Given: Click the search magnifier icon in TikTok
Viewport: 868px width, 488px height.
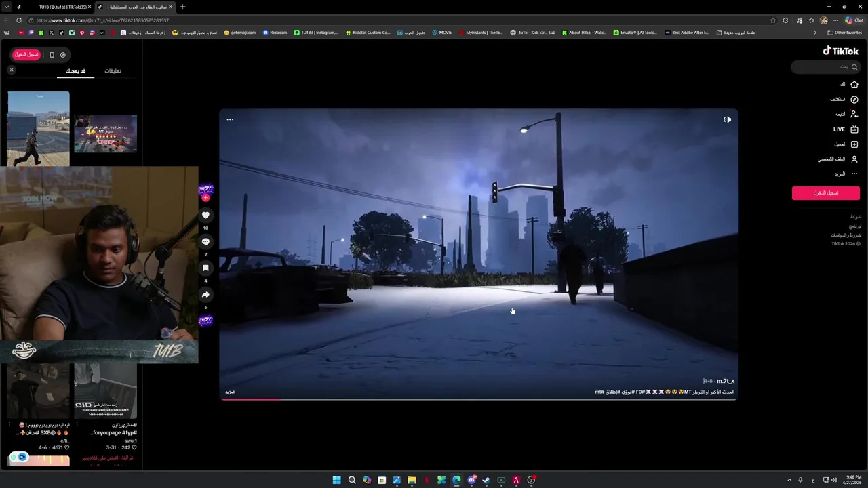Looking at the screenshot, I should pyautogui.click(x=854, y=67).
